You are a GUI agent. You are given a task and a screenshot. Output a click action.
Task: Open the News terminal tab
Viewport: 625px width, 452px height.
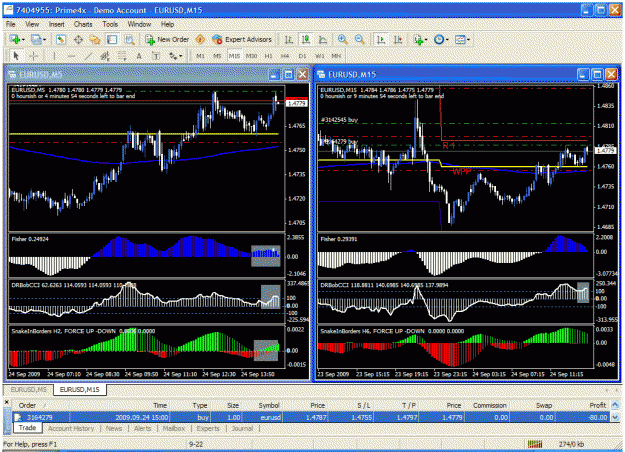tap(114, 428)
